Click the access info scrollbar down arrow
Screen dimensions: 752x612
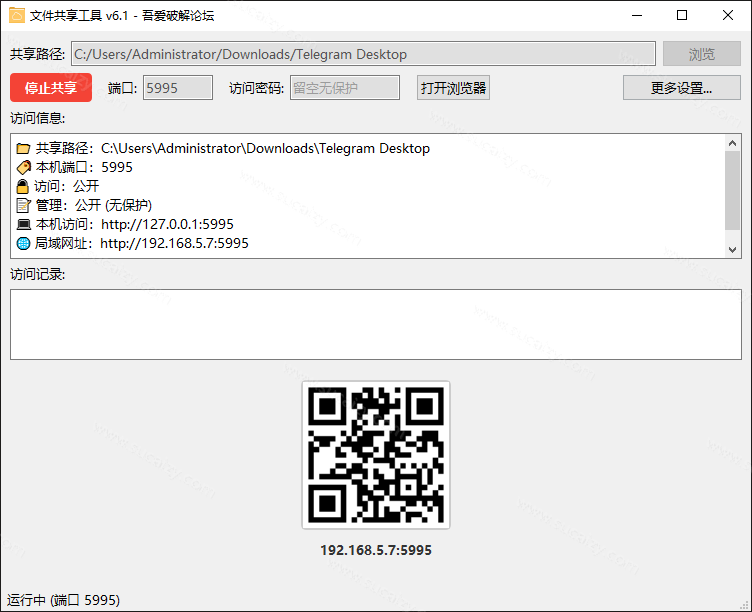(732, 249)
